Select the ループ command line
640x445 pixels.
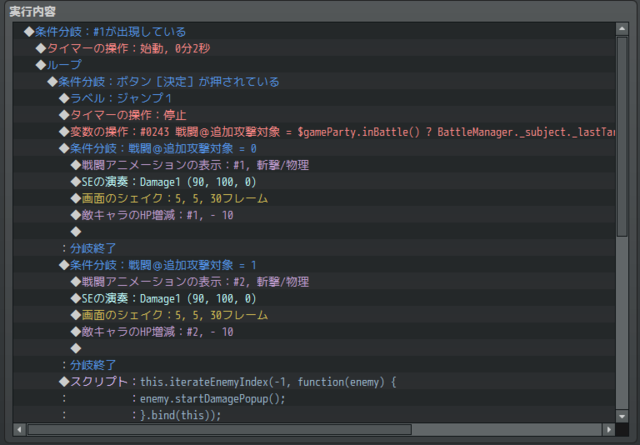coord(314,65)
